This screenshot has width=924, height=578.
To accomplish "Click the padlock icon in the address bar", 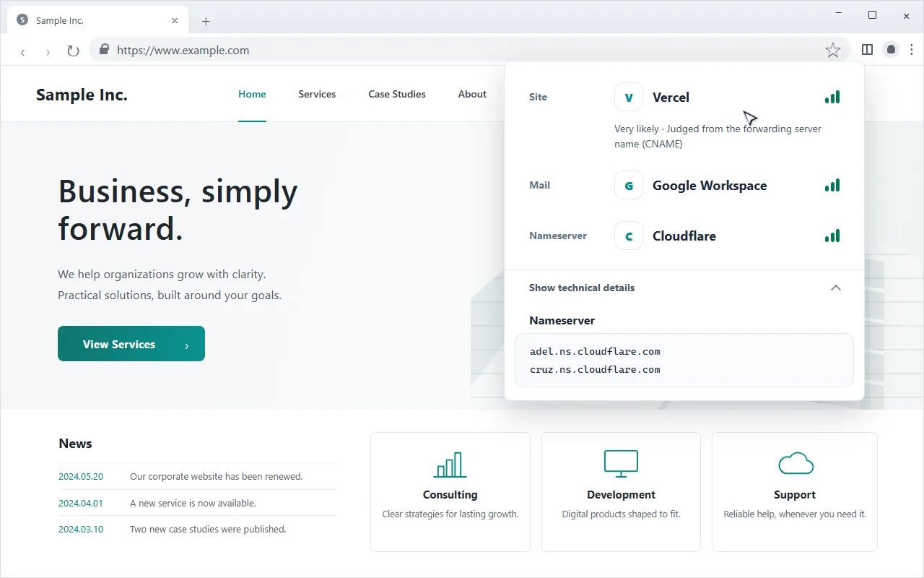I will click(x=104, y=50).
